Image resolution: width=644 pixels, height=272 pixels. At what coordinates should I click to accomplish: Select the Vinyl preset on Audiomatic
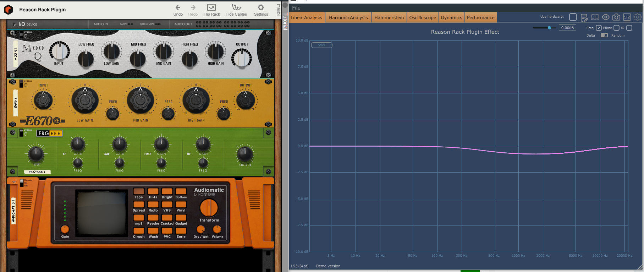click(181, 205)
